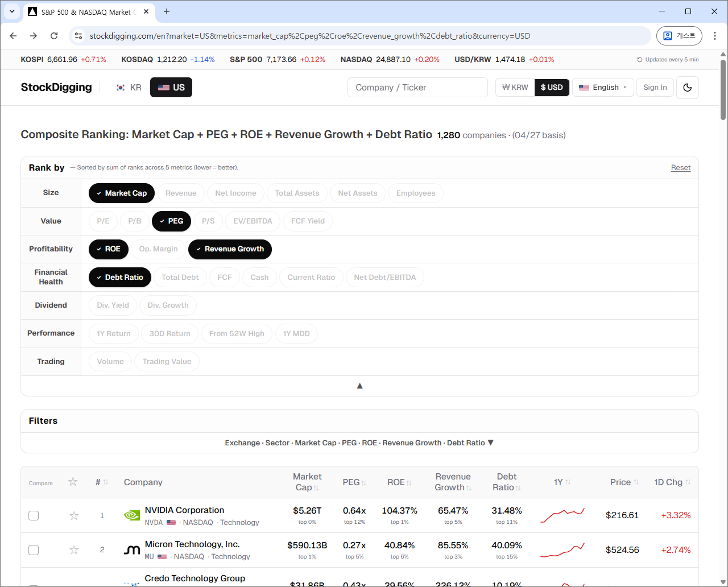Click the browser address bar URL
Image resolution: width=728 pixels, height=587 pixels.
coord(310,36)
